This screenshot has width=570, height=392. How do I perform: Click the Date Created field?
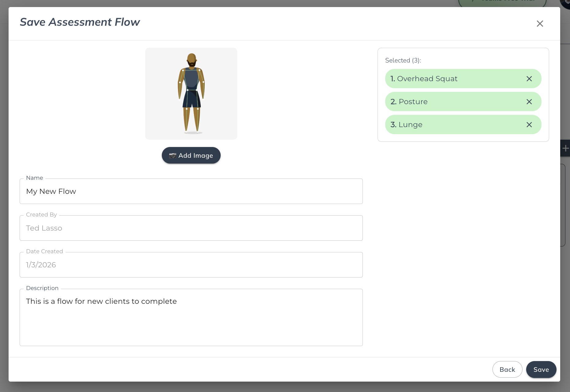(191, 265)
